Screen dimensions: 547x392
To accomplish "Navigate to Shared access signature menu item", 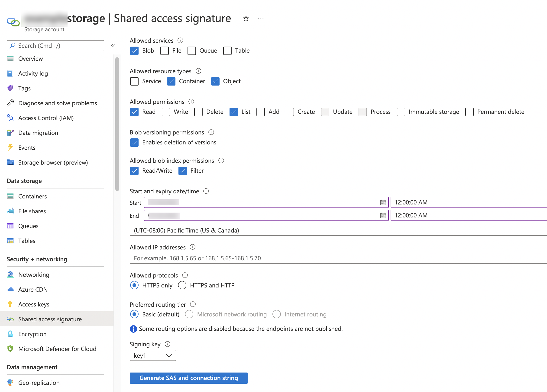I will pos(50,319).
